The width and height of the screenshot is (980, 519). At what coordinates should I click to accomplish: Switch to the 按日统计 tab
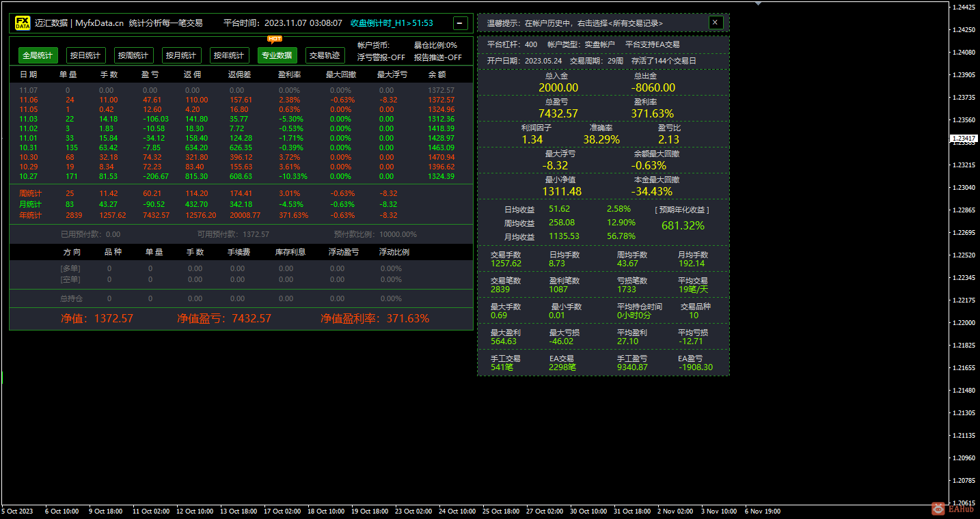coord(85,55)
